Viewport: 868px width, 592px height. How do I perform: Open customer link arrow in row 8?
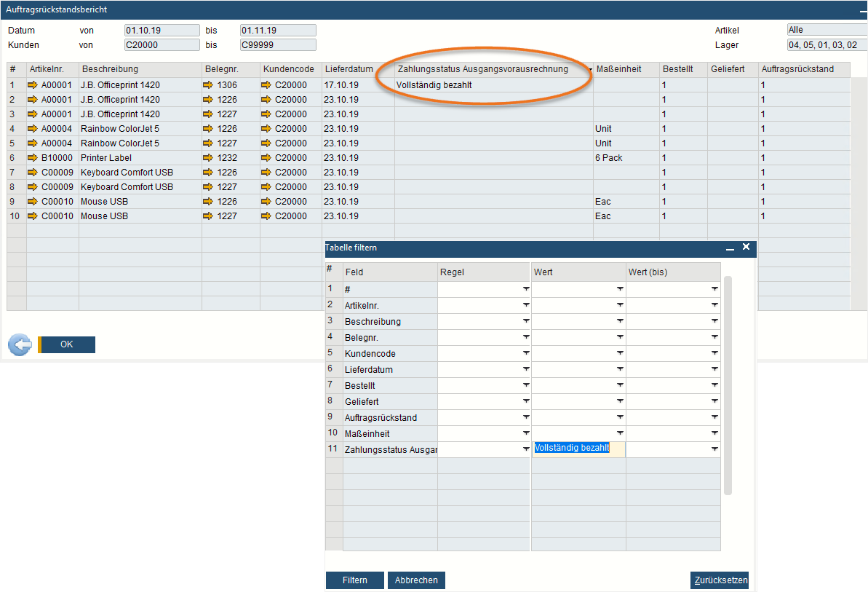(266, 187)
